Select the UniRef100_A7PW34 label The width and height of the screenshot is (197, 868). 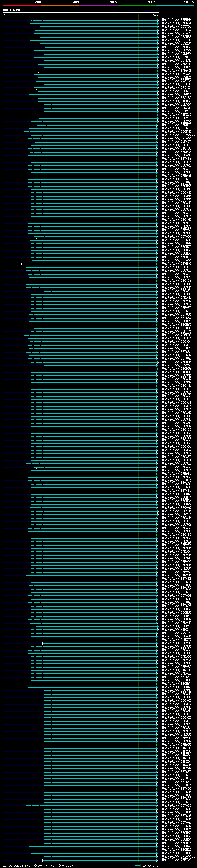[177, 47]
